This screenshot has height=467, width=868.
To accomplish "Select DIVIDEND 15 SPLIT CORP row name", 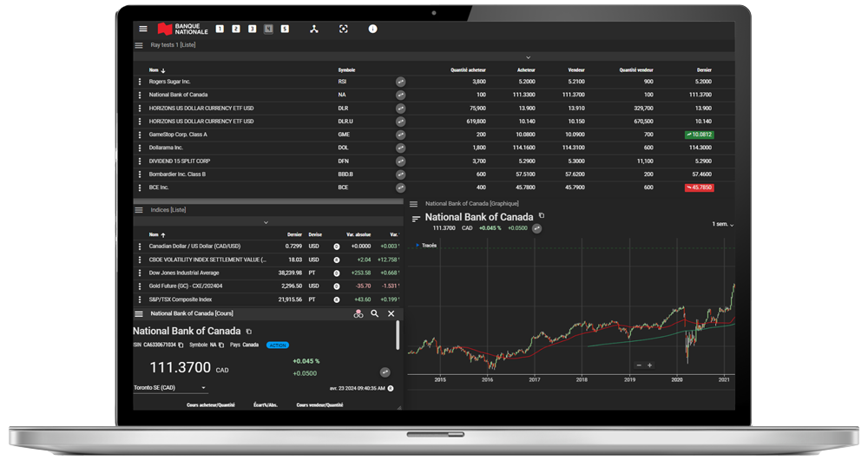I will point(180,161).
